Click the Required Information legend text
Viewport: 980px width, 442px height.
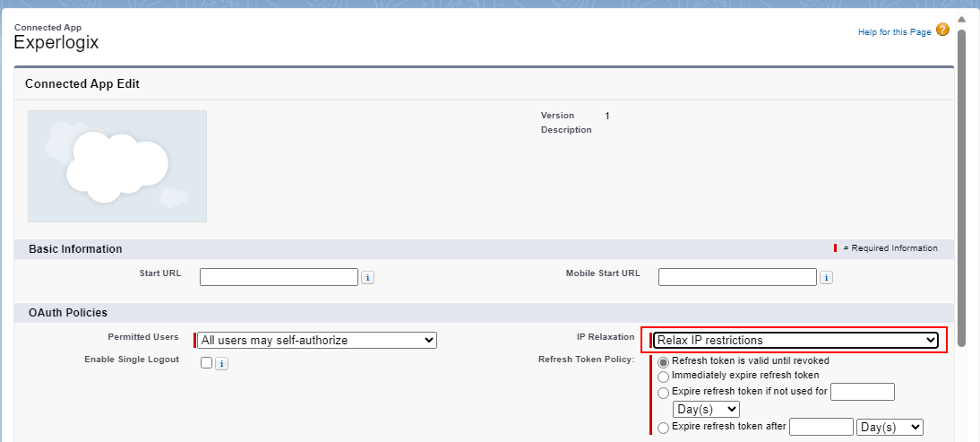890,248
